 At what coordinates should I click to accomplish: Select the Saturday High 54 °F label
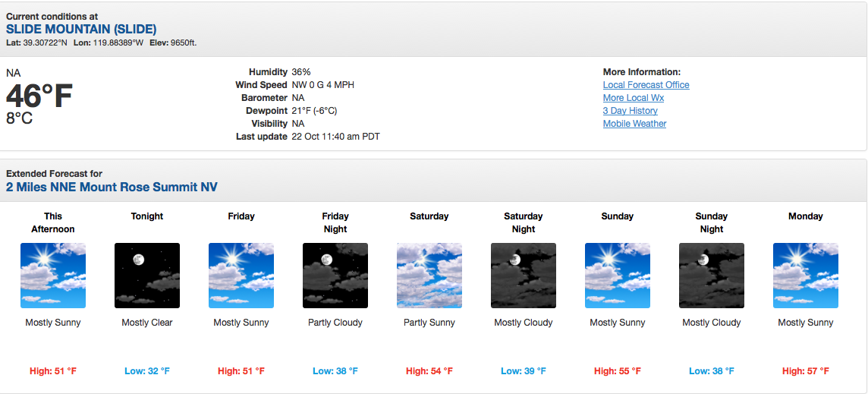pos(429,370)
